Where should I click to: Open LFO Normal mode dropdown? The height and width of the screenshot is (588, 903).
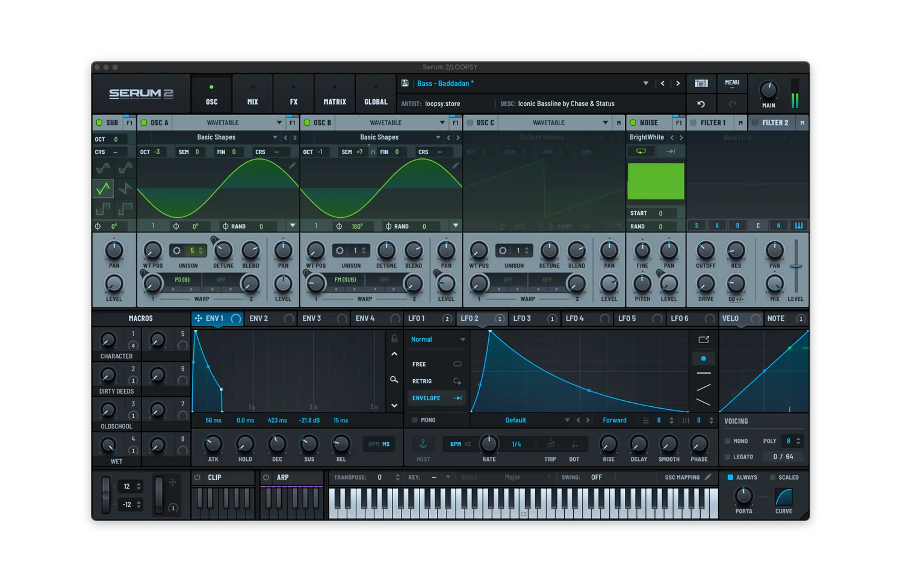click(x=438, y=339)
